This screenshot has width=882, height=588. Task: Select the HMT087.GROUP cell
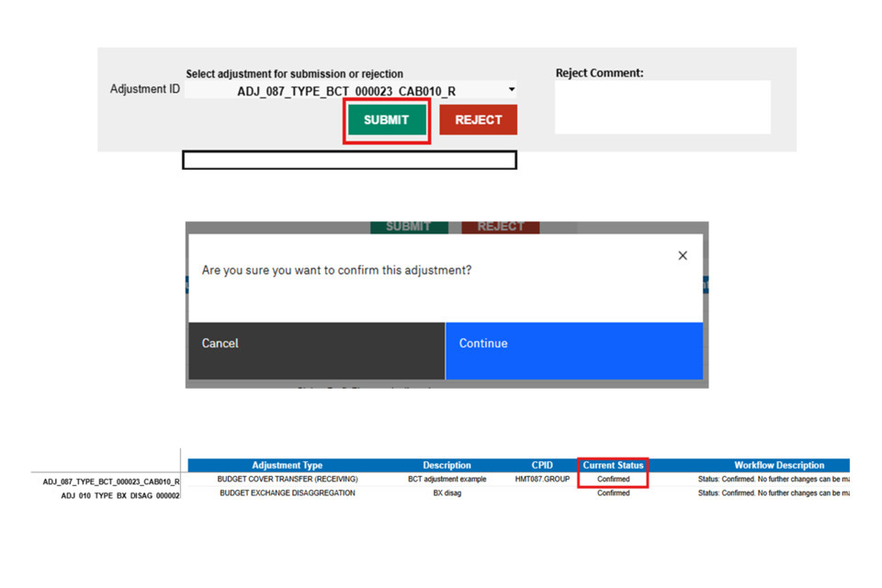(x=542, y=480)
